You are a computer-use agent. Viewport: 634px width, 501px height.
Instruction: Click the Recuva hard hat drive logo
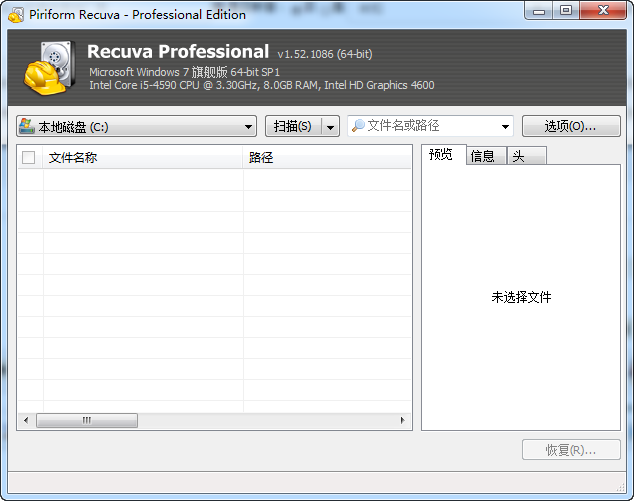click(49, 68)
